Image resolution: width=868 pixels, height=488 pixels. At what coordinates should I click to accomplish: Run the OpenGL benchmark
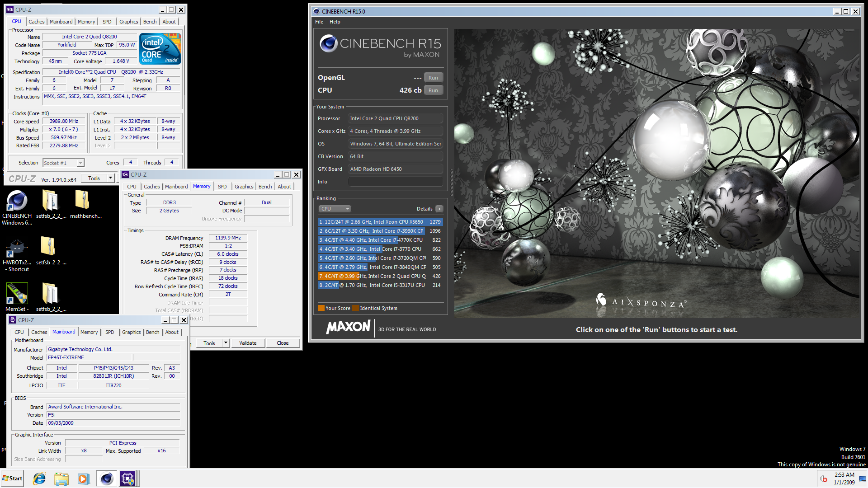(433, 78)
